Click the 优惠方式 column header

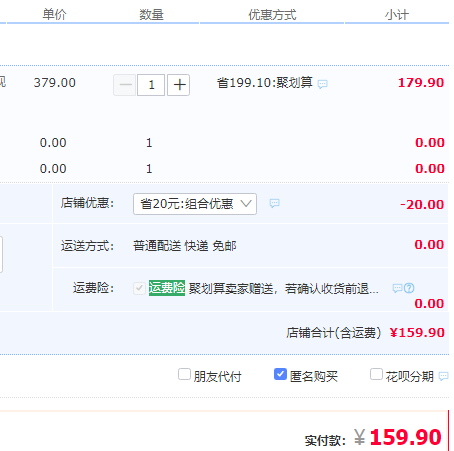tap(272, 15)
